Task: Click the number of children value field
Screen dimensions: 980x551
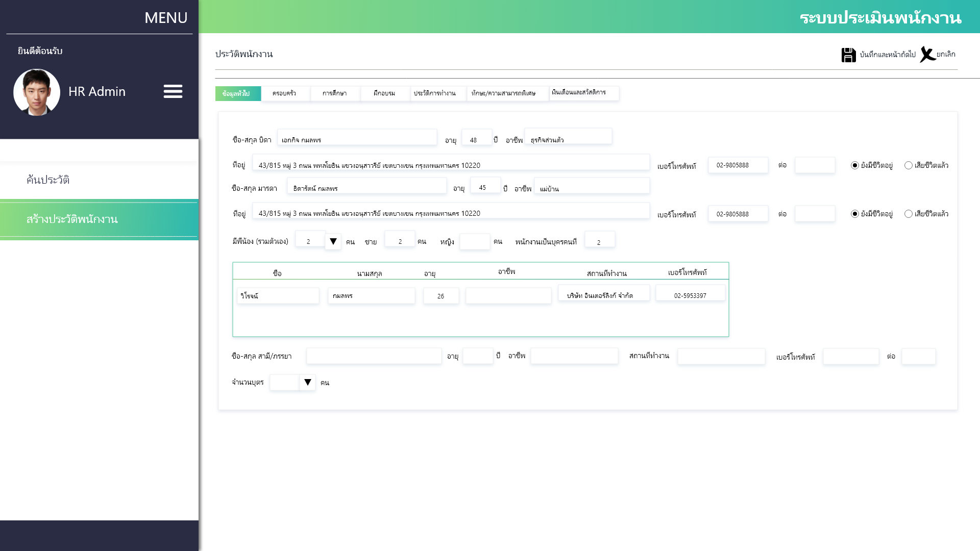Action: pyautogui.click(x=285, y=382)
